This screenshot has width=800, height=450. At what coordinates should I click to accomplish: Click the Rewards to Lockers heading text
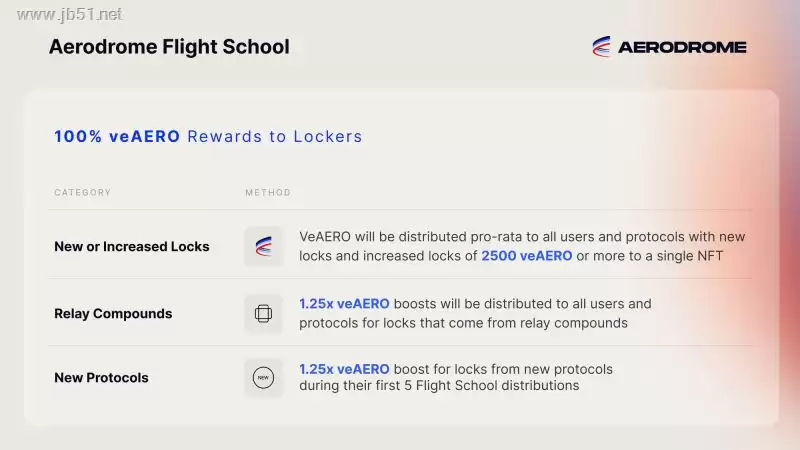(275, 136)
